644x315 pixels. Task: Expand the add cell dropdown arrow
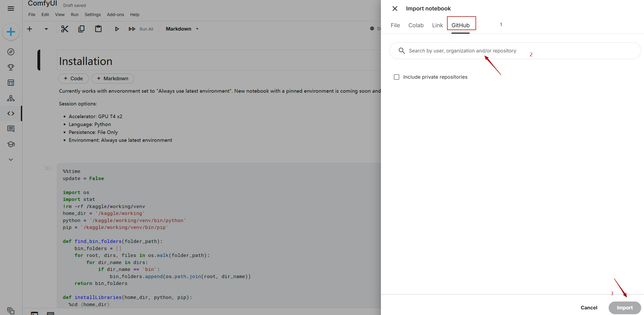point(46,29)
